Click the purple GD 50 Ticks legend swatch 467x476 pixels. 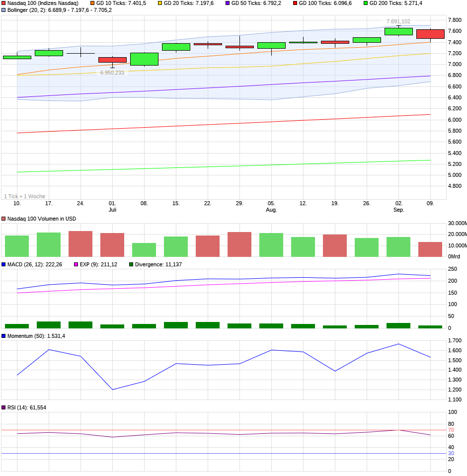[x=228, y=3]
